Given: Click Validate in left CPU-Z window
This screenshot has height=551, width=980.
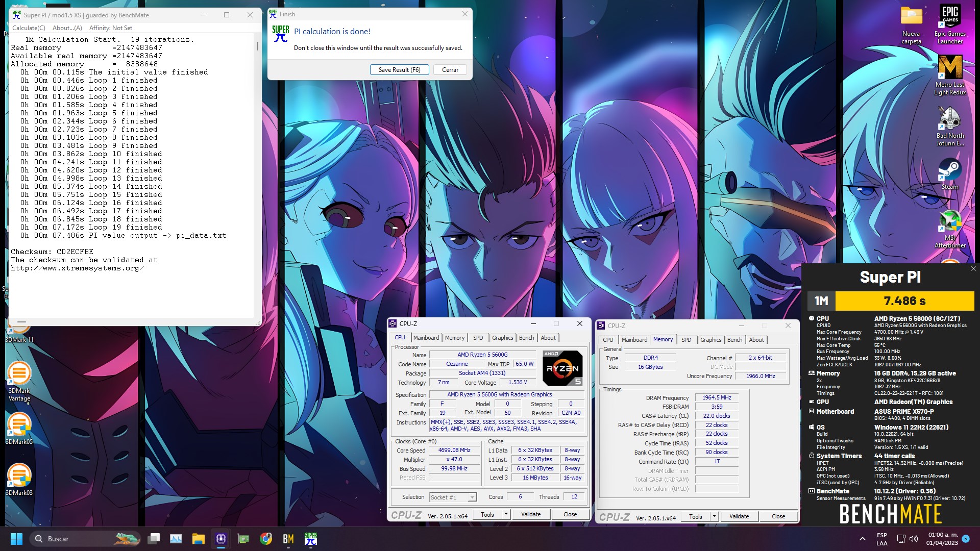Looking at the screenshot, I should tap(531, 514).
